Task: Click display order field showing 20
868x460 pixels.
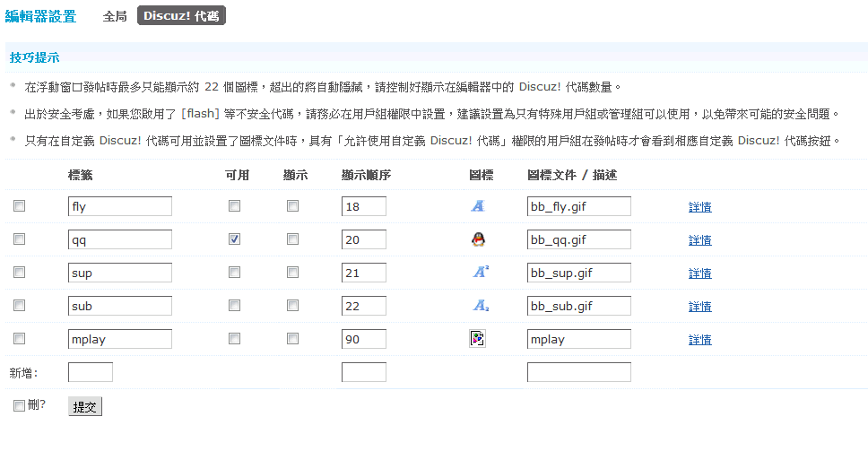Action: (x=364, y=239)
